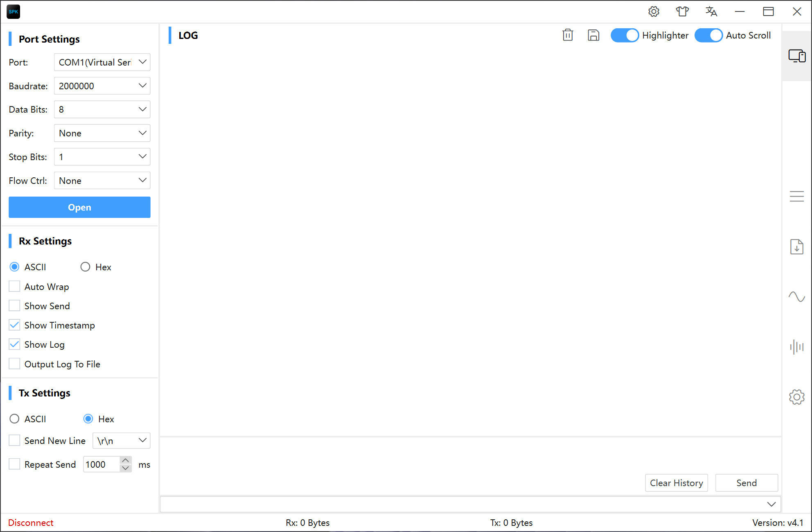The width and height of the screenshot is (812, 532).
Task: Click the Version: v4.1 label
Action: click(778, 523)
